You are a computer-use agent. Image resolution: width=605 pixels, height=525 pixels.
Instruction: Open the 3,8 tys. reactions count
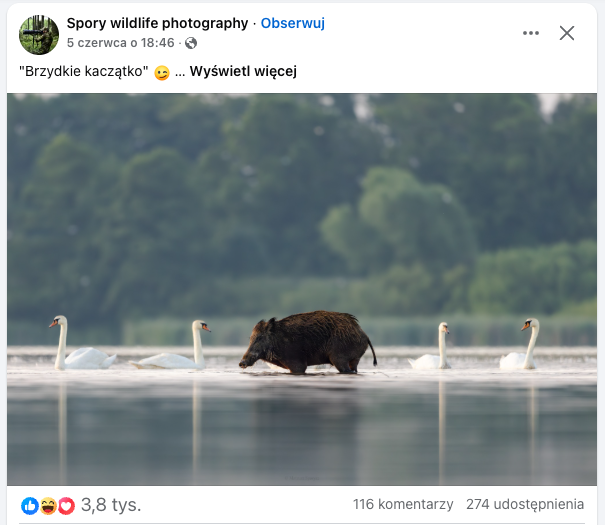click(x=111, y=505)
